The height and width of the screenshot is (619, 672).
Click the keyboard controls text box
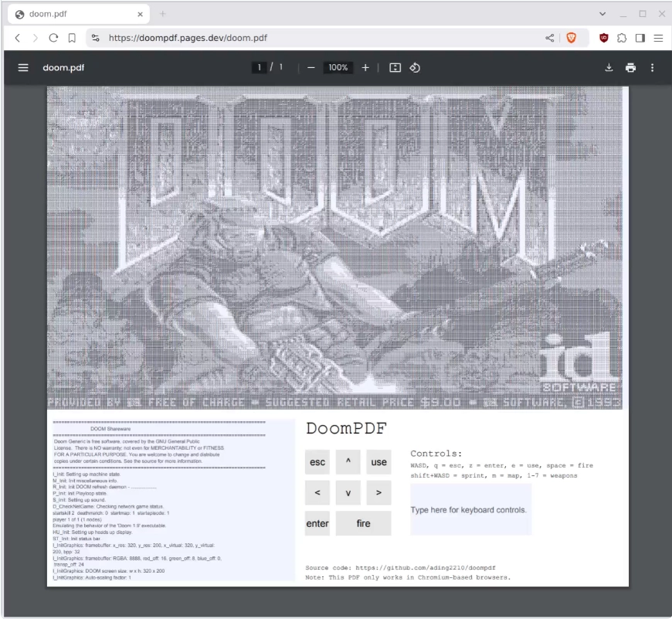click(x=470, y=510)
